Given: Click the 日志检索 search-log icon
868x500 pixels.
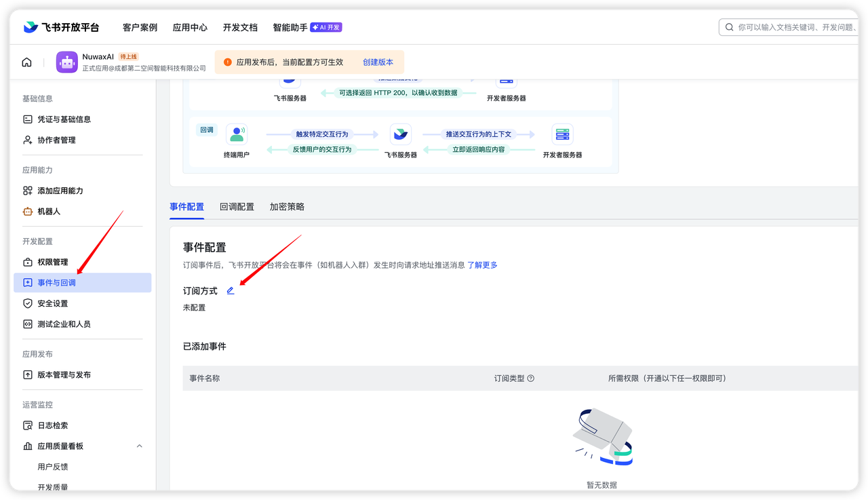Looking at the screenshot, I should [x=28, y=425].
